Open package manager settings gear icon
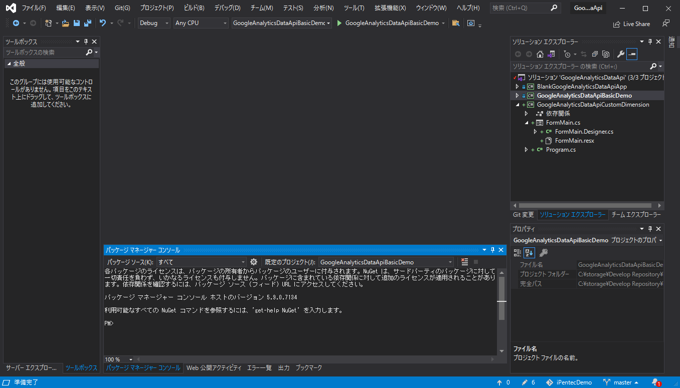This screenshot has width=680, height=388. coord(254,262)
